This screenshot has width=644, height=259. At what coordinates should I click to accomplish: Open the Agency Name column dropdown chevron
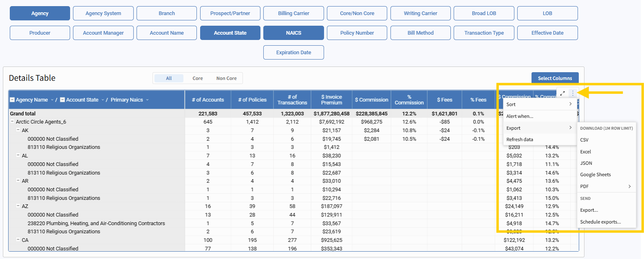(52, 100)
